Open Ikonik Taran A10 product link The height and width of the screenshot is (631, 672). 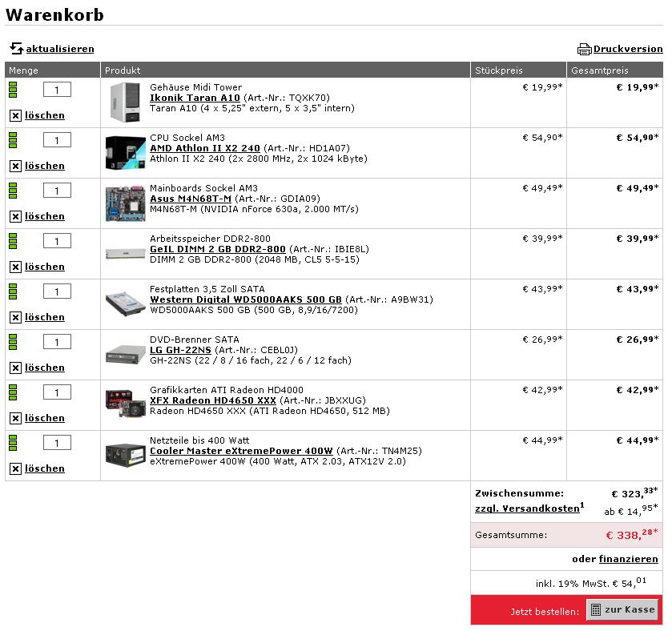195,98
